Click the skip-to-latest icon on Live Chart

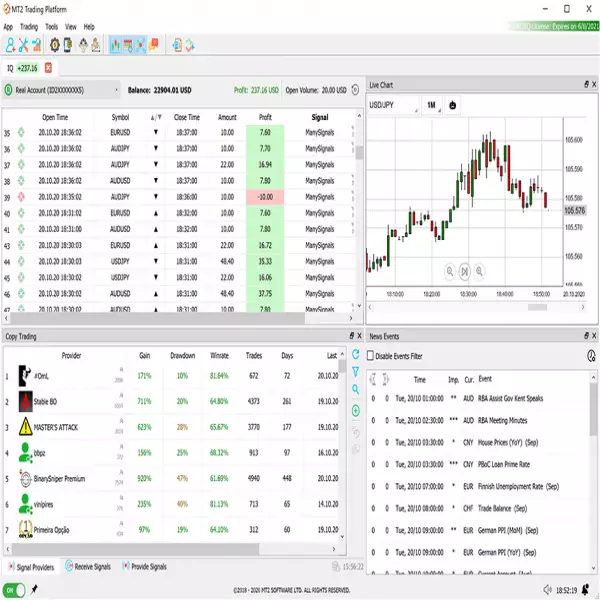[x=464, y=270]
